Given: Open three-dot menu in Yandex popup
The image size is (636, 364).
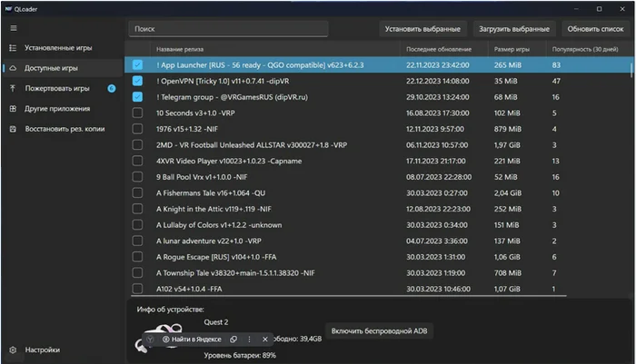Looking at the screenshot, I should pyautogui.click(x=249, y=339).
